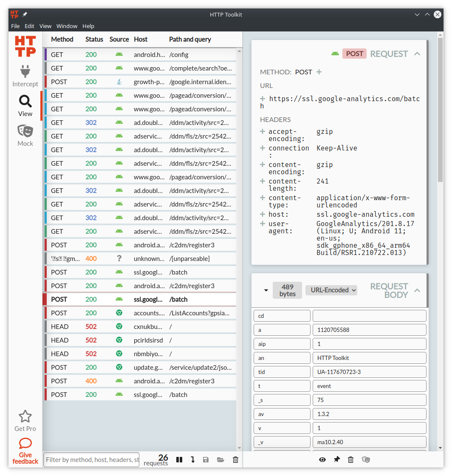
Task: Click the tid value UA-117670723-3 field
Action: tap(369, 372)
